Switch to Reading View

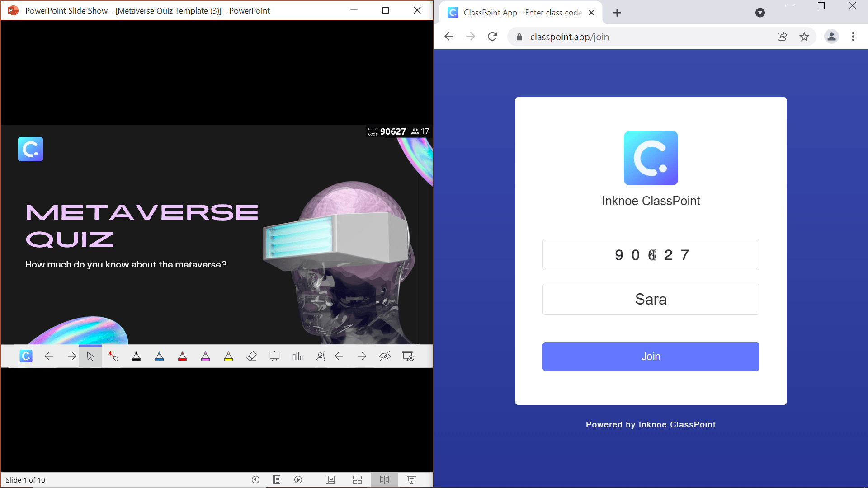[385, 480]
